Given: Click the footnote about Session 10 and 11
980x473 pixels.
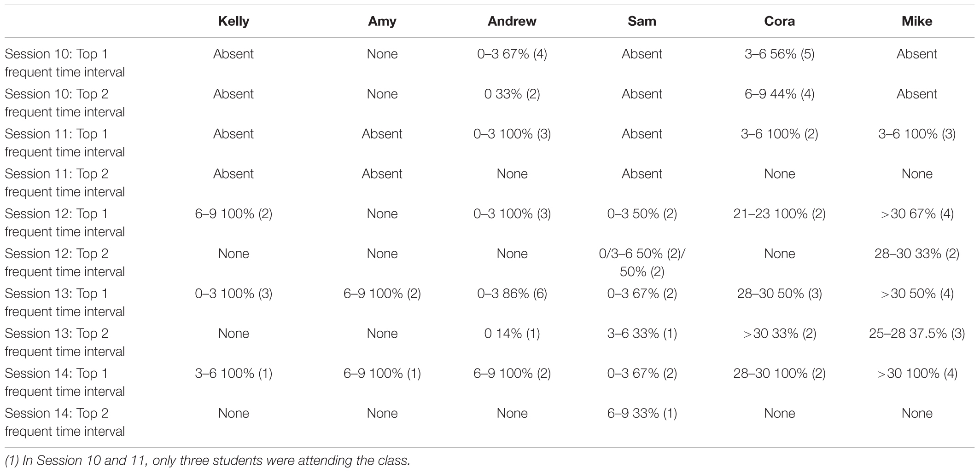Looking at the screenshot, I should coord(207,461).
